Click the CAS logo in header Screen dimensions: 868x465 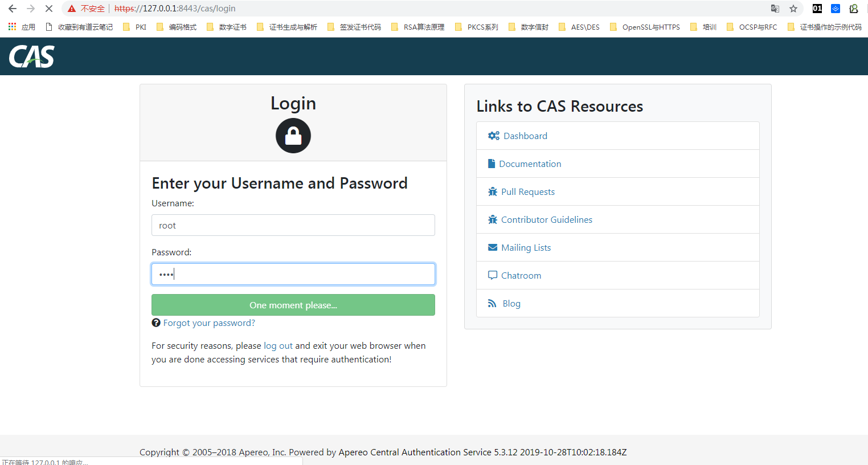click(32, 56)
